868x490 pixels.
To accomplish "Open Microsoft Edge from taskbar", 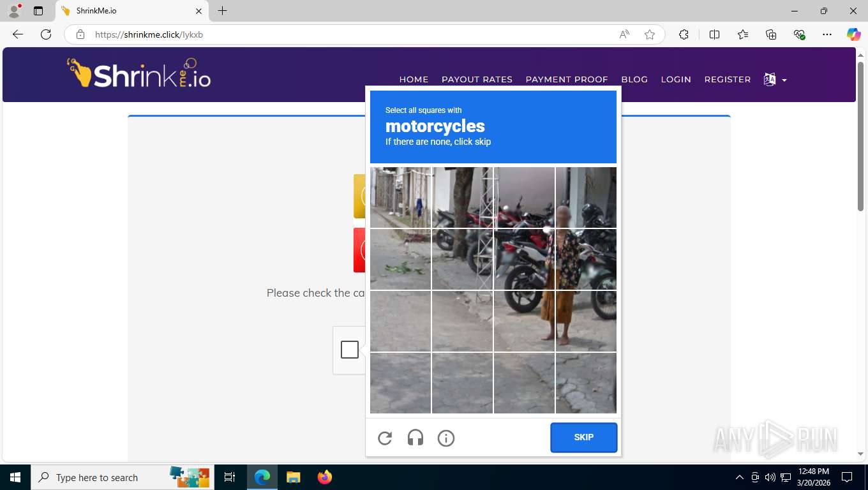I will coord(262,477).
